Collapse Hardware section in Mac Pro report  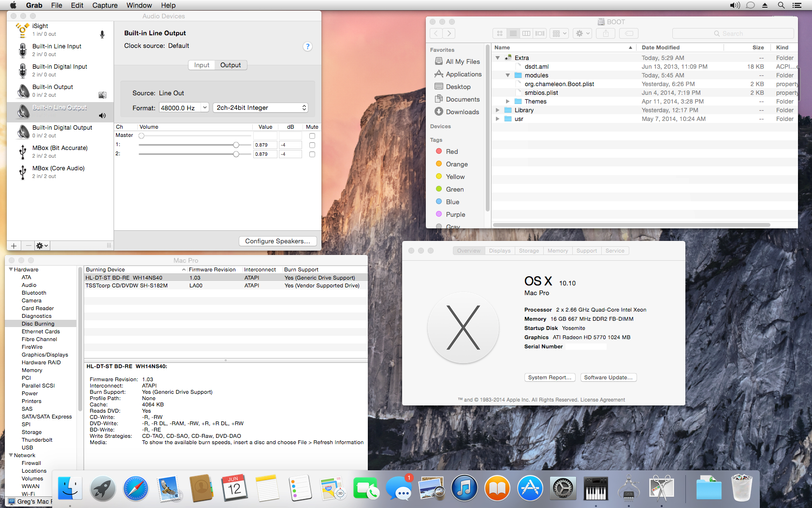(x=11, y=269)
